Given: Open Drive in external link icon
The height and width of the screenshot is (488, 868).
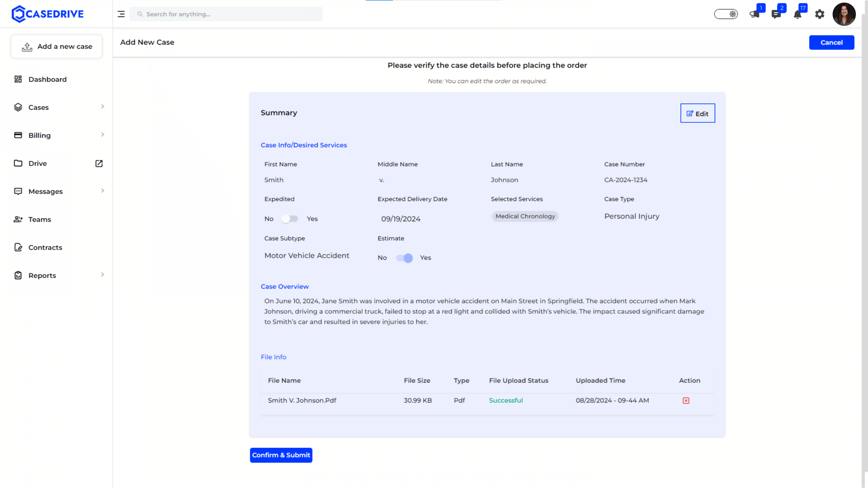Looking at the screenshot, I should click(x=99, y=163).
